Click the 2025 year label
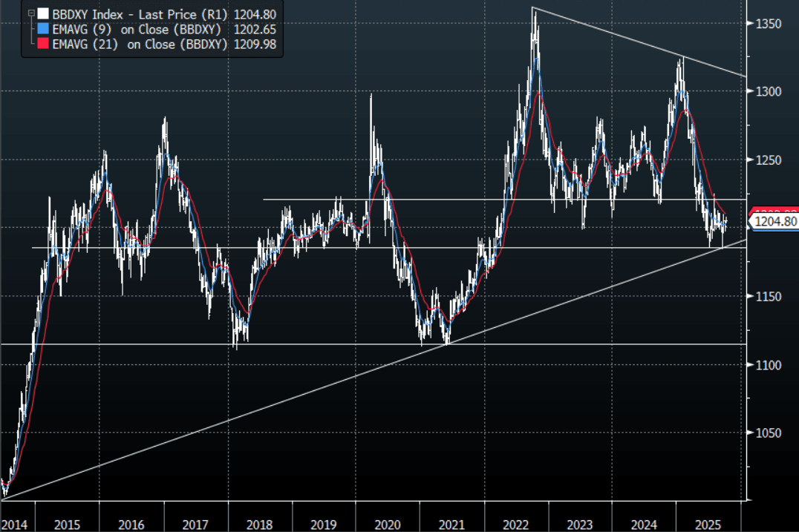 click(708, 525)
